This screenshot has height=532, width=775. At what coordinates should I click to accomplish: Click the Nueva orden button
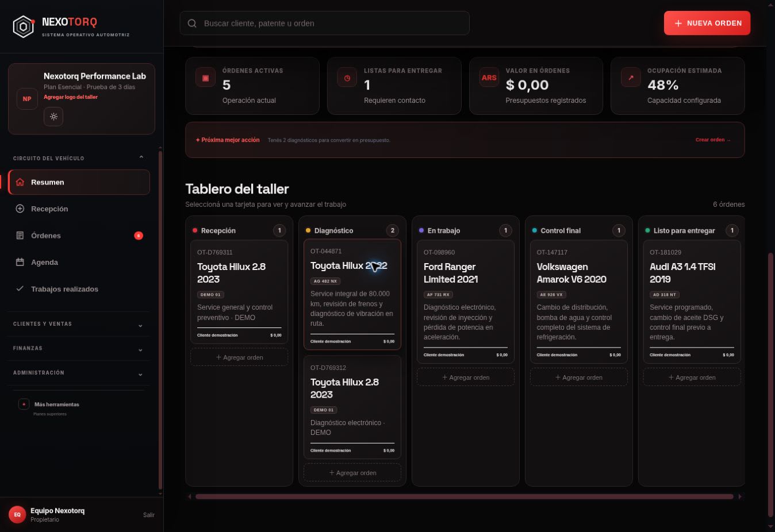point(707,23)
